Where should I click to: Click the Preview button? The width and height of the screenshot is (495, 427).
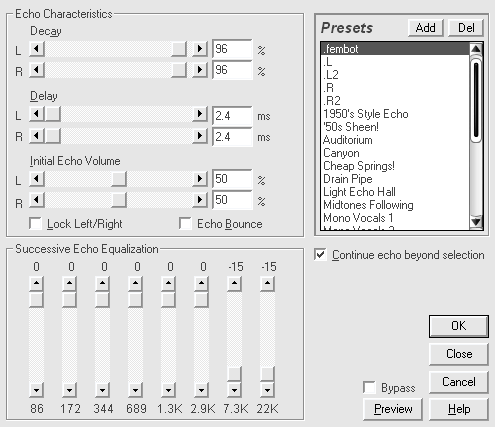[393, 409]
